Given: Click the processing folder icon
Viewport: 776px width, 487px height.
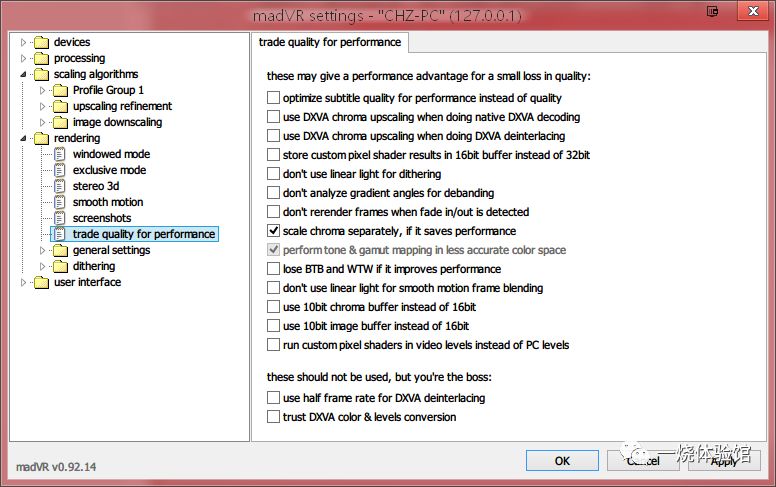Looking at the screenshot, I should coord(42,58).
